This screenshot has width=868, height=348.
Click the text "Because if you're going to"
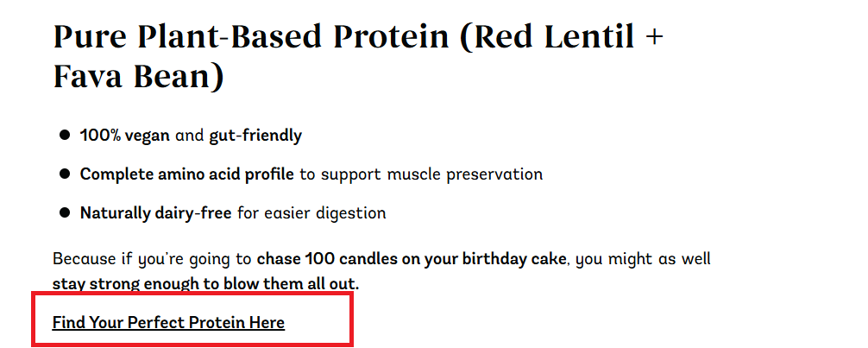pos(152,258)
